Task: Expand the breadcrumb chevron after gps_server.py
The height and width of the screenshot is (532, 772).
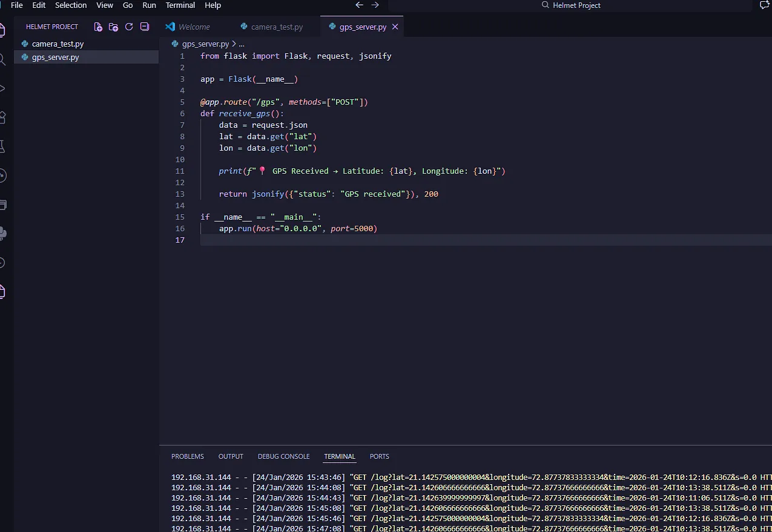Action: tap(234, 44)
